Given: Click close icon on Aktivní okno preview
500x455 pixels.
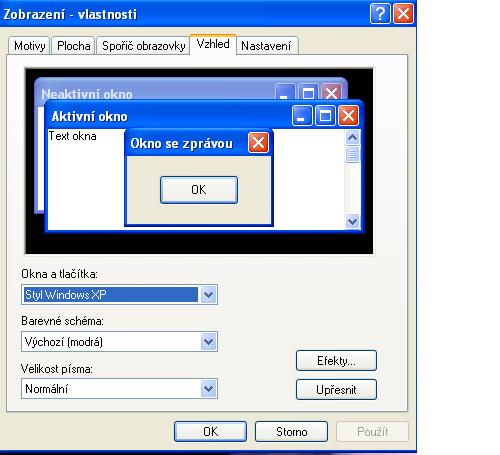Looking at the screenshot, I should 349,116.
